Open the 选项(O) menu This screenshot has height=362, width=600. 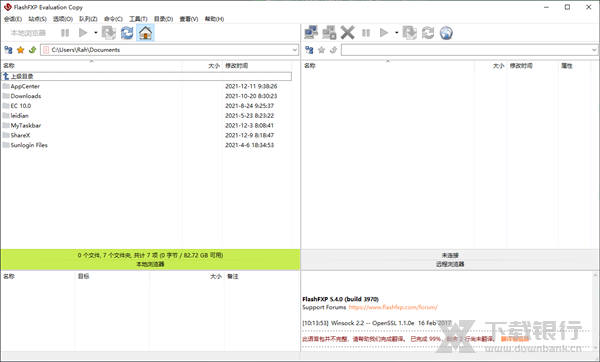click(63, 19)
